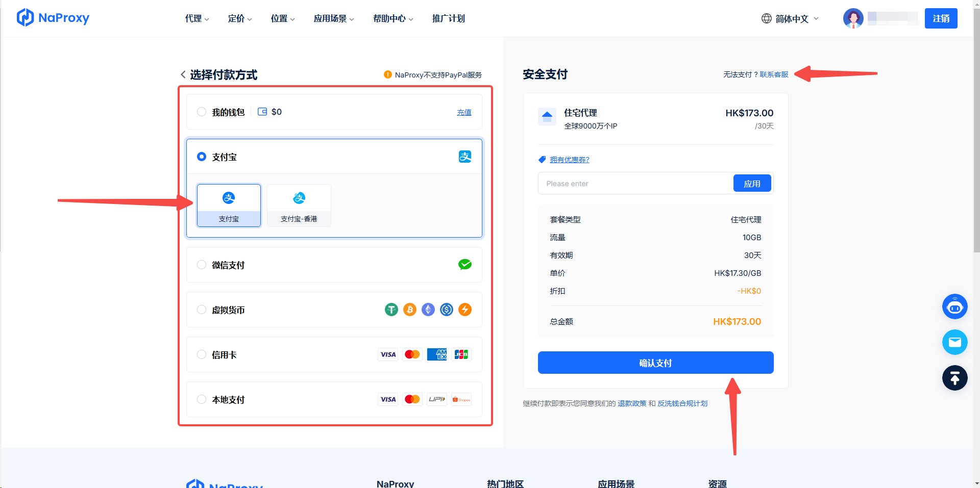Open the 反洗钱合规计划 link
This screenshot has height=488, width=980.
coord(682,403)
